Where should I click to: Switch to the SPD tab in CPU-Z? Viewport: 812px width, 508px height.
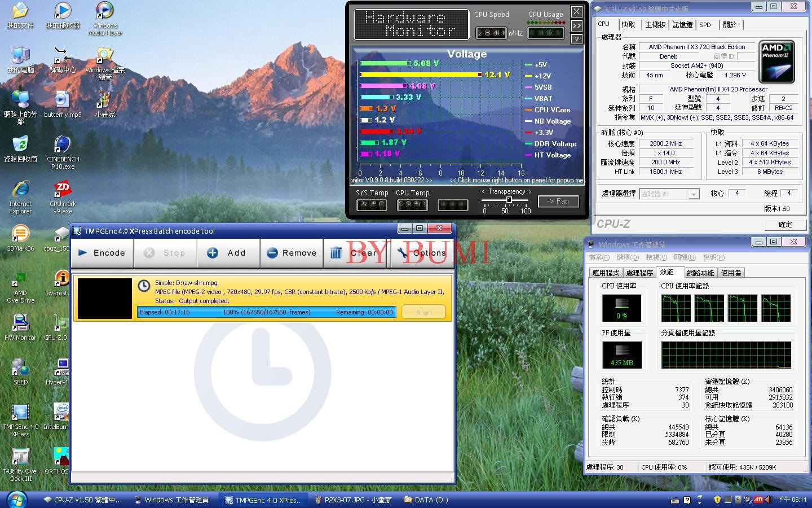pos(705,25)
